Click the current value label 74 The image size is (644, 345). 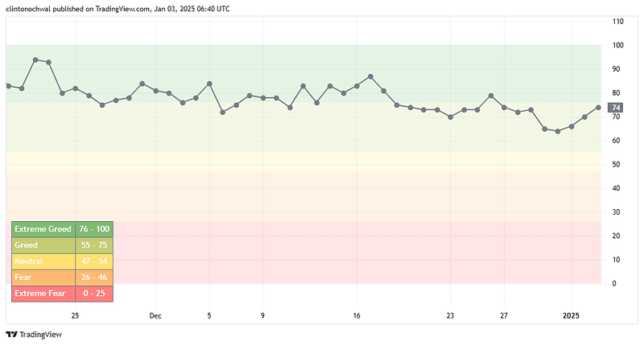click(617, 108)
